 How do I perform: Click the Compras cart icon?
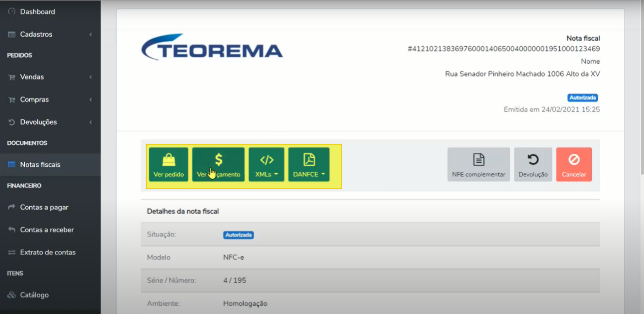coord(12,99)
